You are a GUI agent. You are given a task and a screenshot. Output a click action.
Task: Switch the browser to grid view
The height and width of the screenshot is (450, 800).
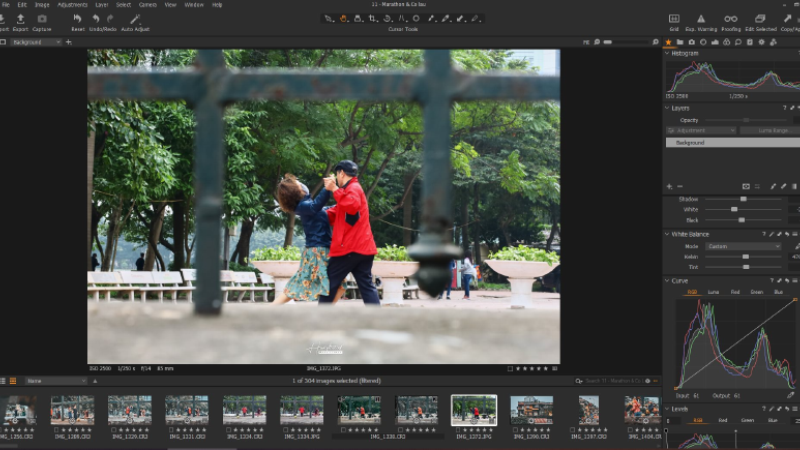tap(13, 381)
